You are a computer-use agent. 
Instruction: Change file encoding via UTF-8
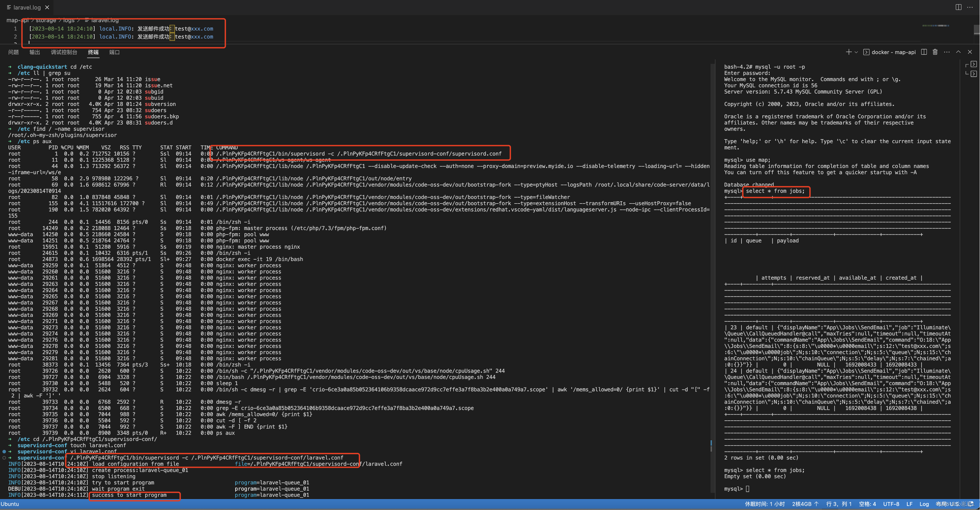(x=891, y=504)
